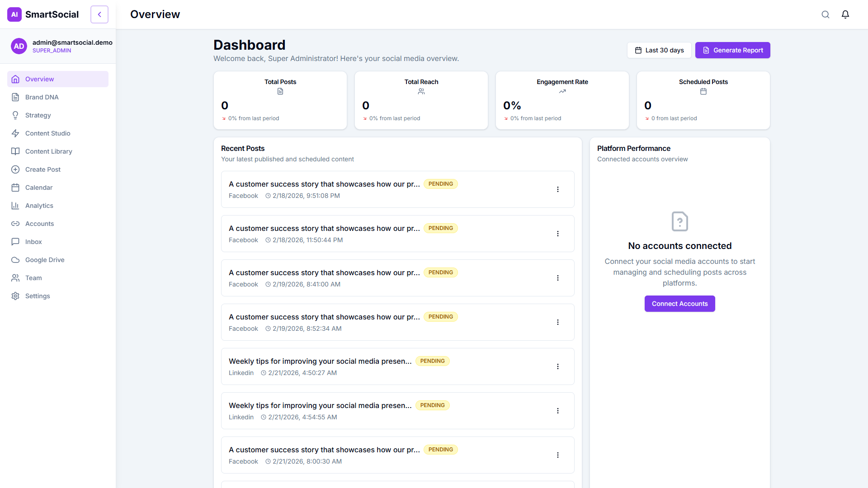
Task: Click the Team people icon
Action: (x=15, y=278)
